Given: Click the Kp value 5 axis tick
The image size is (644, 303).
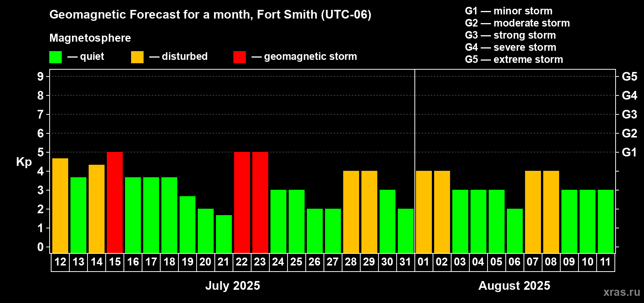Looking at the screenshot, I should [41, 152].
